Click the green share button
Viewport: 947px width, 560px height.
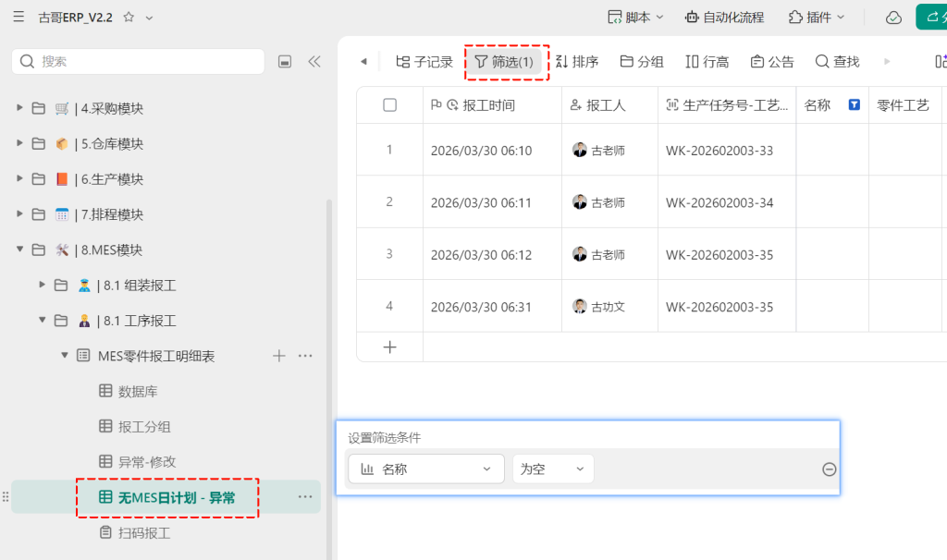coord(932,17)
